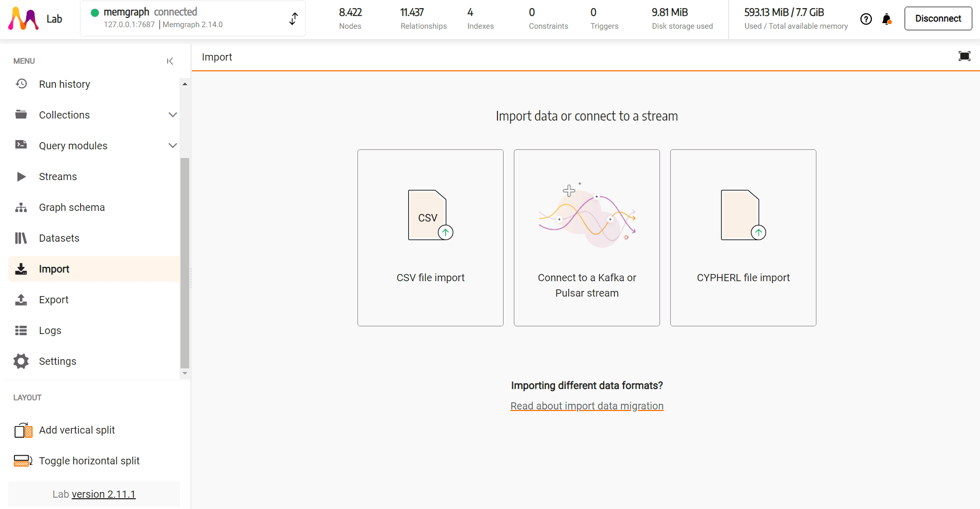Image resolution: width=980 pixels, height=509 pixels.
Task: Choose Connect to a Kafka or Pulsar stream
Action: tap(587, 238)
